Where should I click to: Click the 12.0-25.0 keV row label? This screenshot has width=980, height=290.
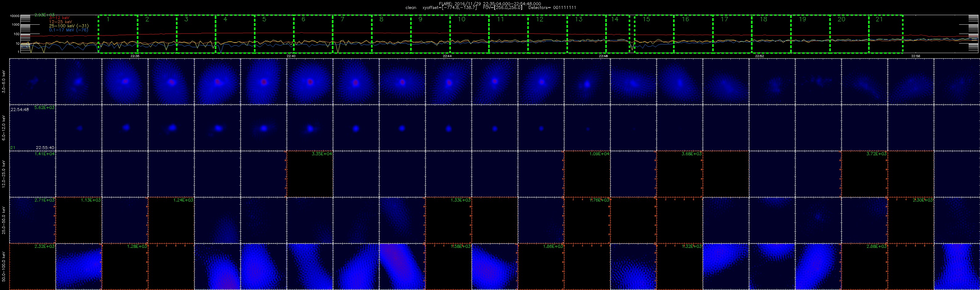coord(4,173)
